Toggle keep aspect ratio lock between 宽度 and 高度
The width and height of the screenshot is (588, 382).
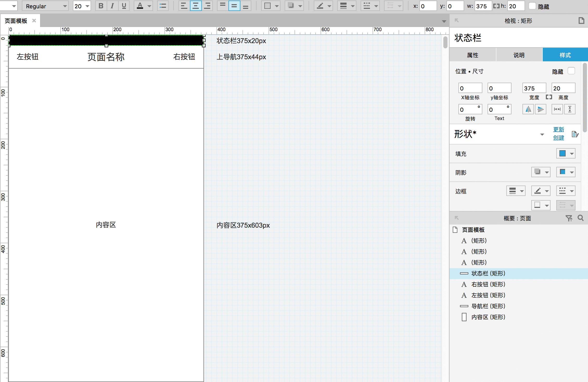549,97
